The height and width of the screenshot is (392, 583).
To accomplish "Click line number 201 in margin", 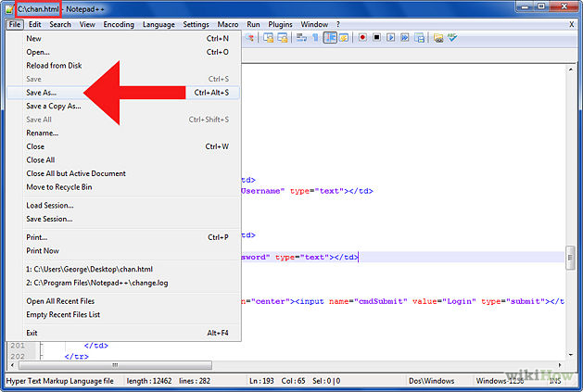I will coord(18,346).
